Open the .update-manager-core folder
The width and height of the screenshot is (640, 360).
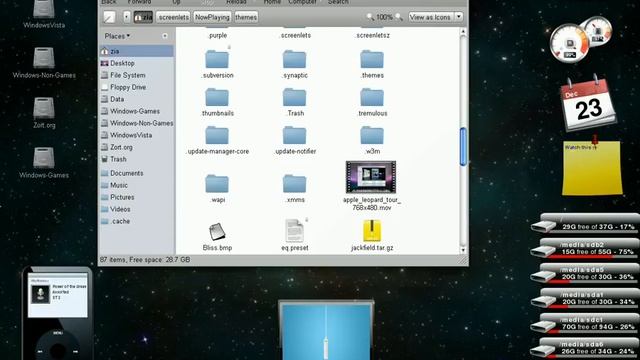[x=217, y=136]
